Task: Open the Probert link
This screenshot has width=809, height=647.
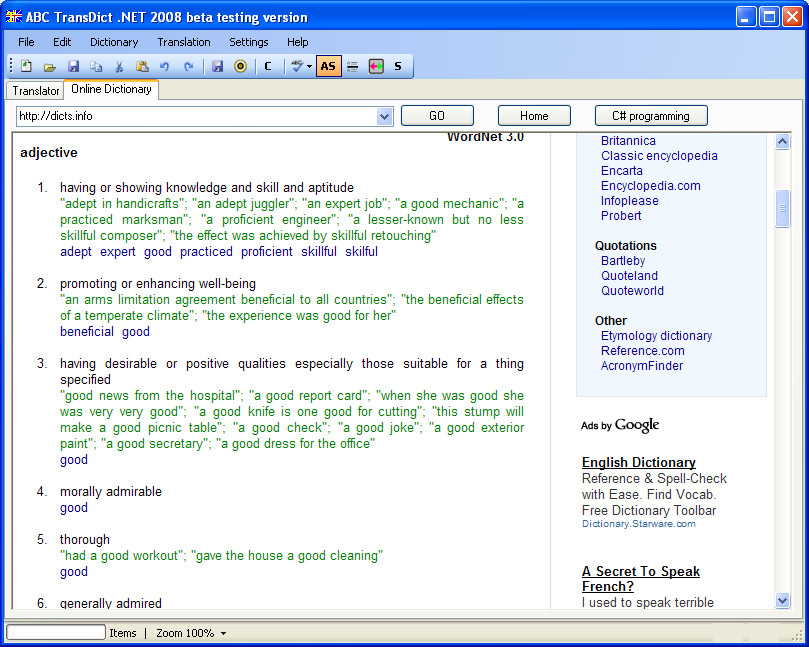Action: click(621, 216)
